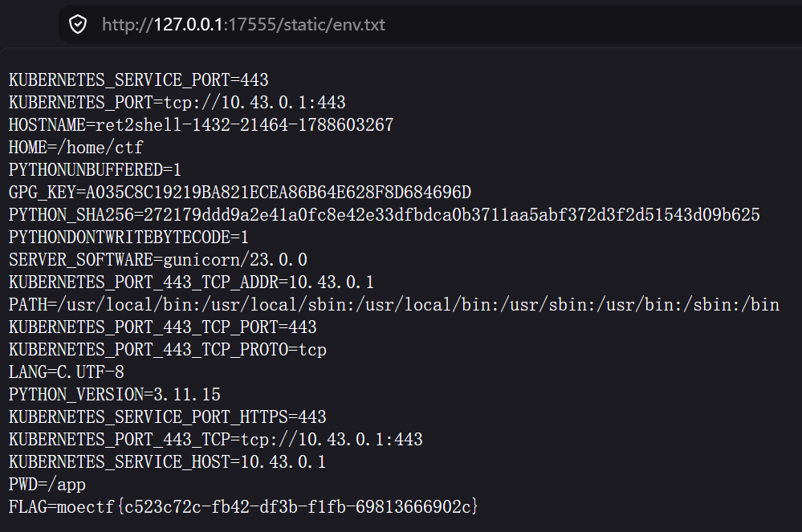This screenshot has height=532, width=802.
Task: Click the HOME=/home/ctf line
Action: tap(75, 147)
